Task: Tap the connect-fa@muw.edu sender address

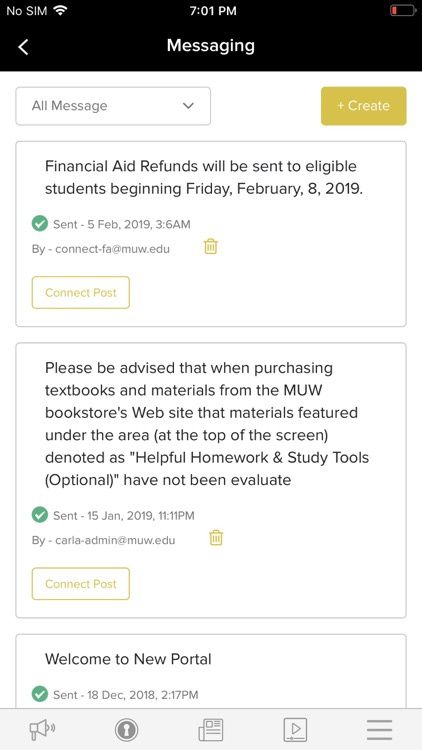Action: 112,249
